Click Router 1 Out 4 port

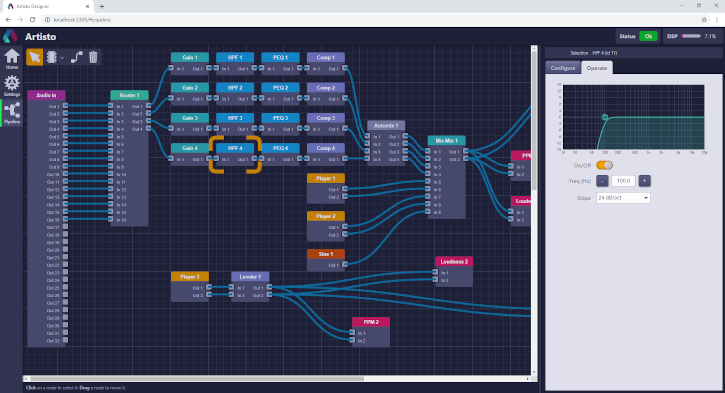(x=148, y=129)
